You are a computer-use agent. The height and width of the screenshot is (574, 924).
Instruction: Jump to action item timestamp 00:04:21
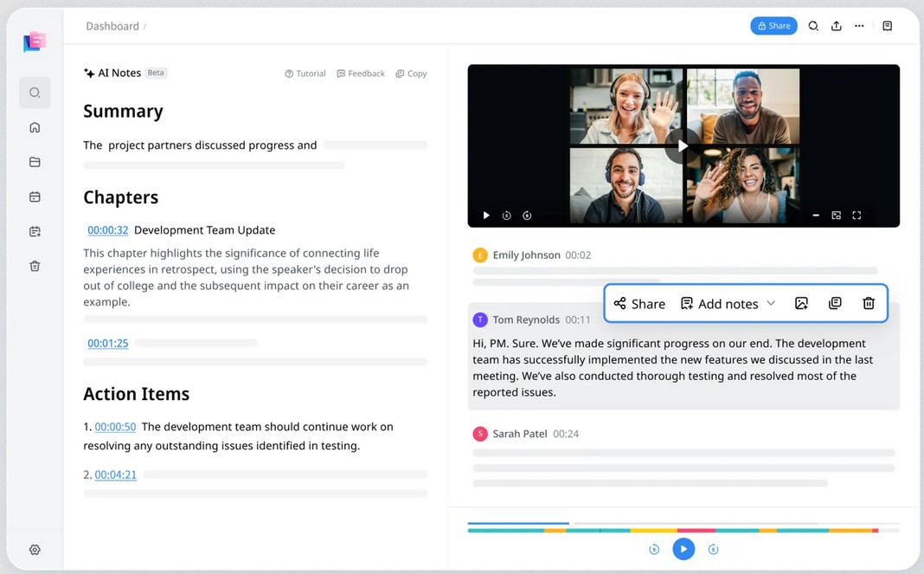116,475
